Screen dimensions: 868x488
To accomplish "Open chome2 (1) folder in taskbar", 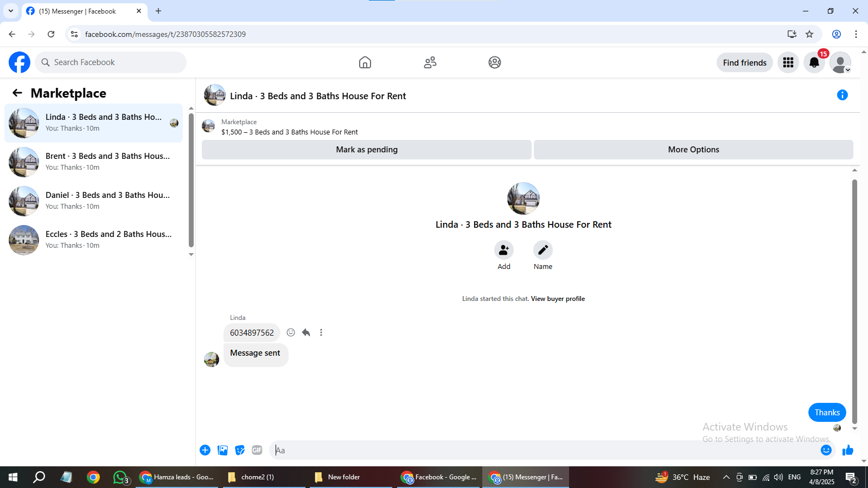I will click(264, 477).
